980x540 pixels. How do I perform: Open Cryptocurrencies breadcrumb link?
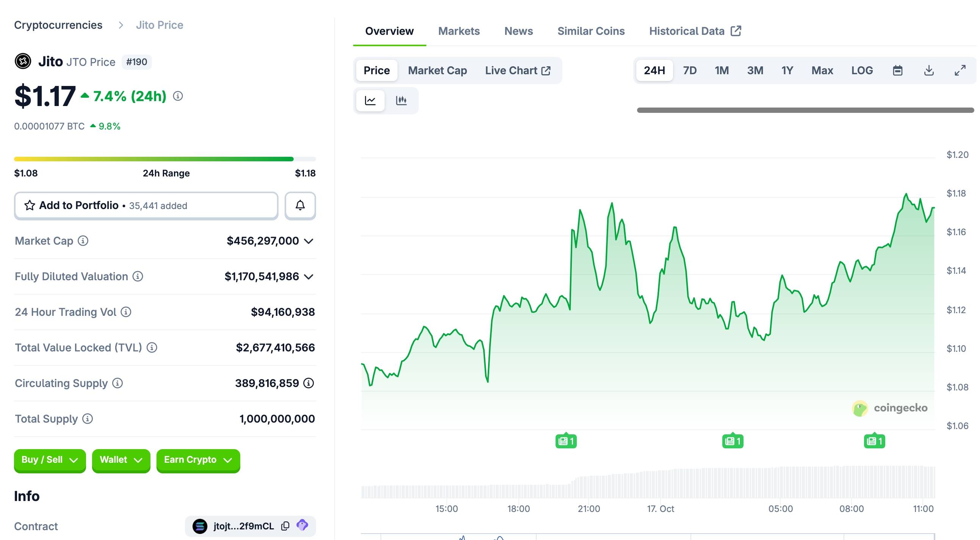click(x=58, y=25)
